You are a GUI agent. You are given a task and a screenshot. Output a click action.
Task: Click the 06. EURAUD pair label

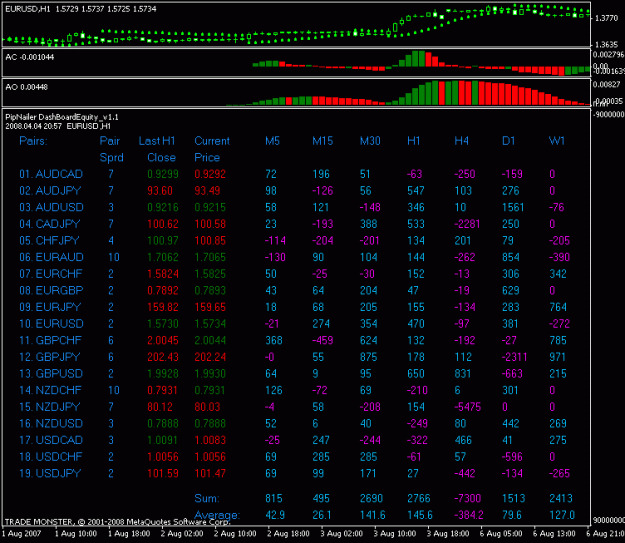coord(51,257)
